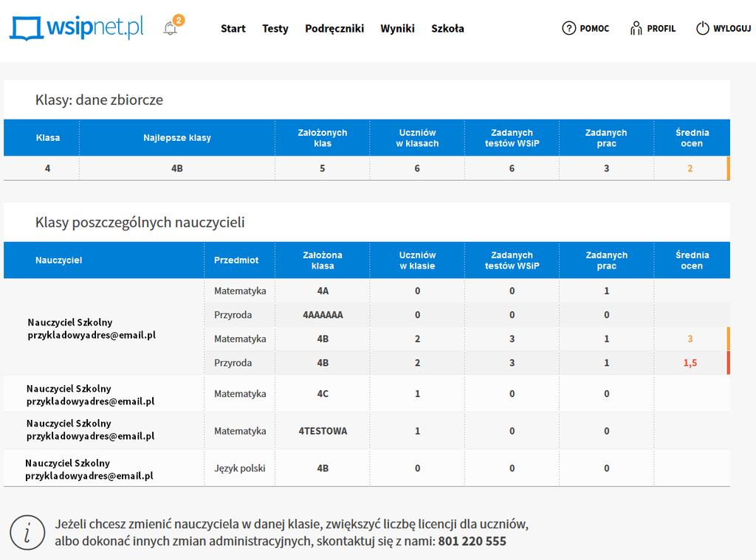Select class 4AAAAAA in the table
Image resolution: width=756 pixels, height=560 pixels.
click(323, 315)
